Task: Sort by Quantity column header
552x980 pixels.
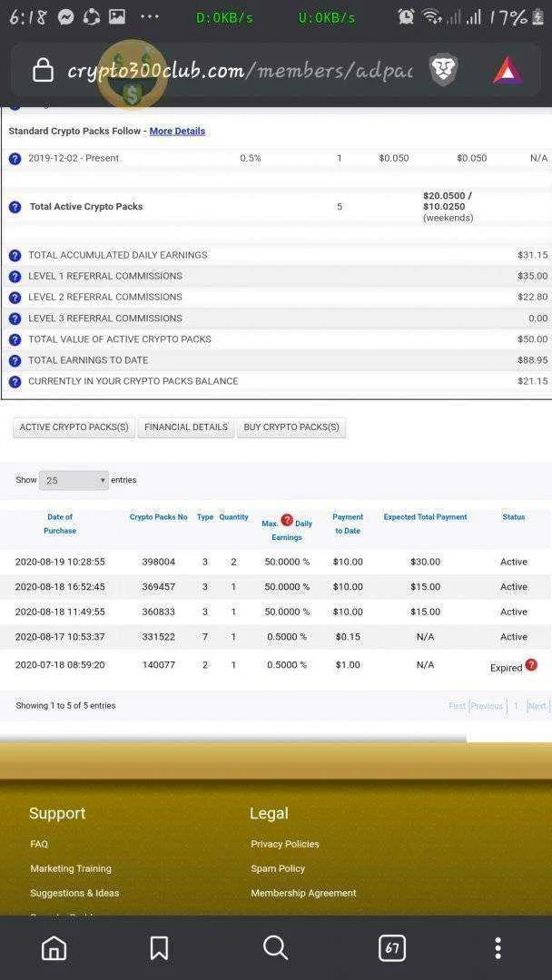Action: point(234,517)
